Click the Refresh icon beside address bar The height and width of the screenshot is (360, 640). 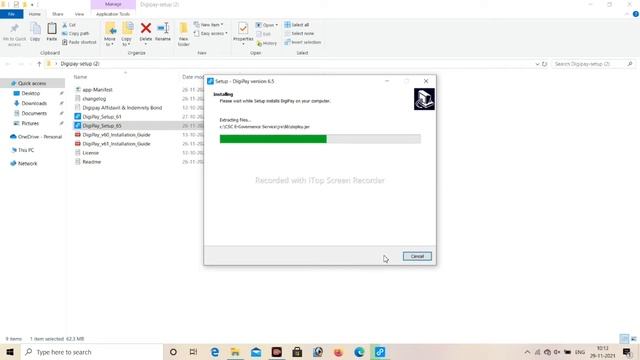click(544, 64)
